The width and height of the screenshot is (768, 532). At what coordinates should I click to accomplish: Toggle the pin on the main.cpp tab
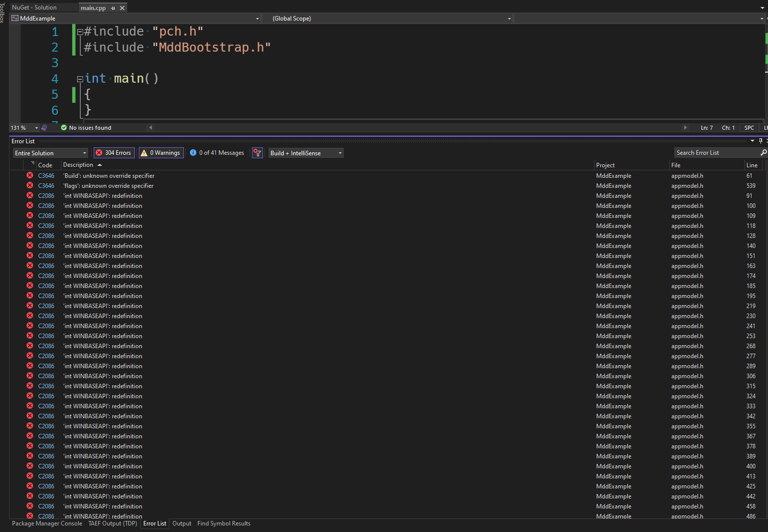[x=114, y=8]
